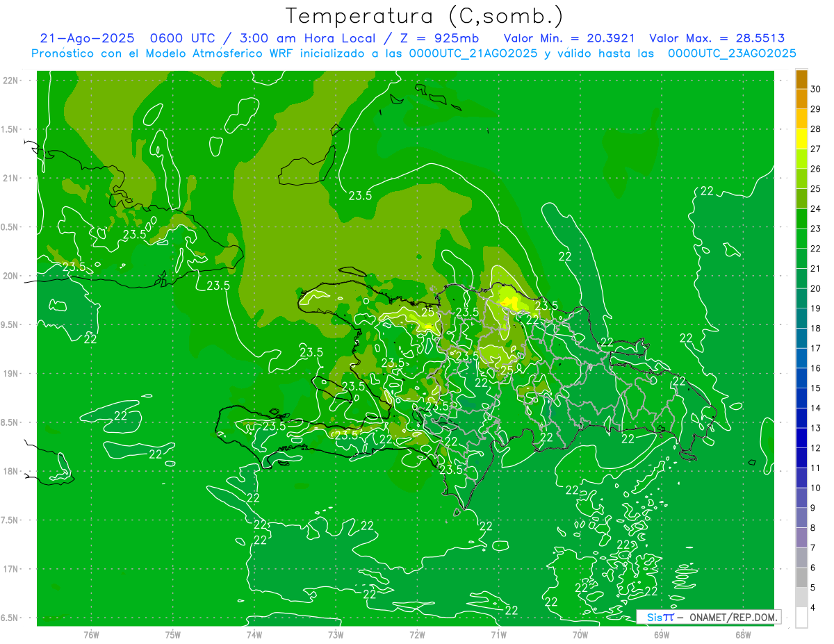
Task: Click the color scale label "28"
Action: pos(816,129)
